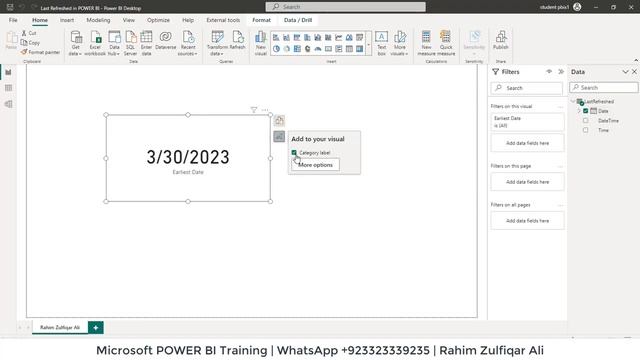The width and height of the screenshot is (640, 360).
Task: Publish the report
Action: (x=500, y=41)
